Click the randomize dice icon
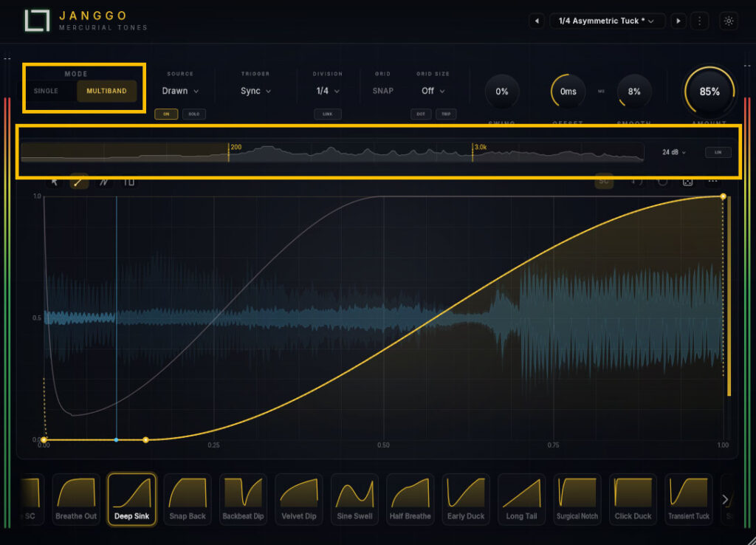 click(x=687, y=182)
